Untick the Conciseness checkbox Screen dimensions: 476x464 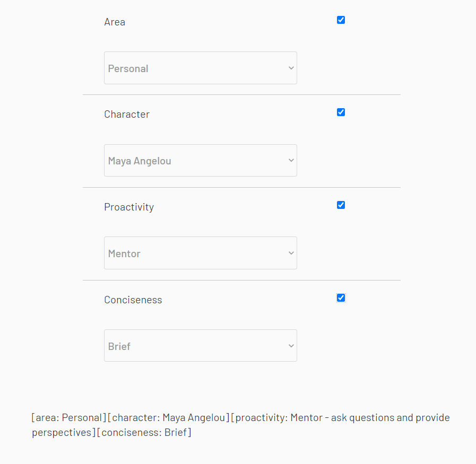pos(341,298)
